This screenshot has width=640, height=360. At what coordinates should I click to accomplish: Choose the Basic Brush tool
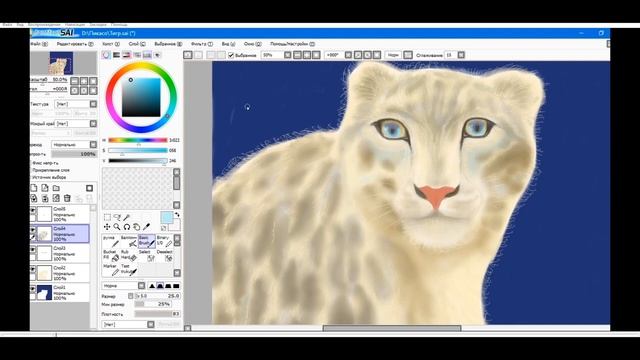click(x=147, y=241)
